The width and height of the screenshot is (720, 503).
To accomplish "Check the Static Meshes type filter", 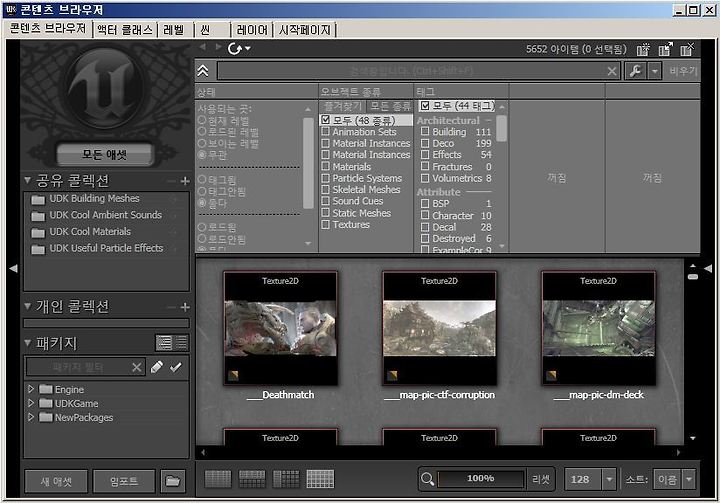I will tap(326, 213).
